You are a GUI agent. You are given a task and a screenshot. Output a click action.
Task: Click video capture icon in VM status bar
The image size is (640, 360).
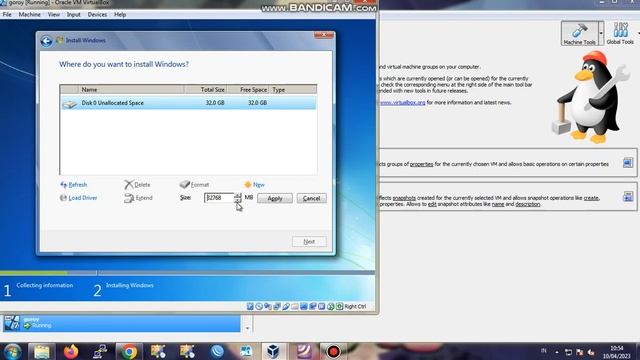(313, 307)
